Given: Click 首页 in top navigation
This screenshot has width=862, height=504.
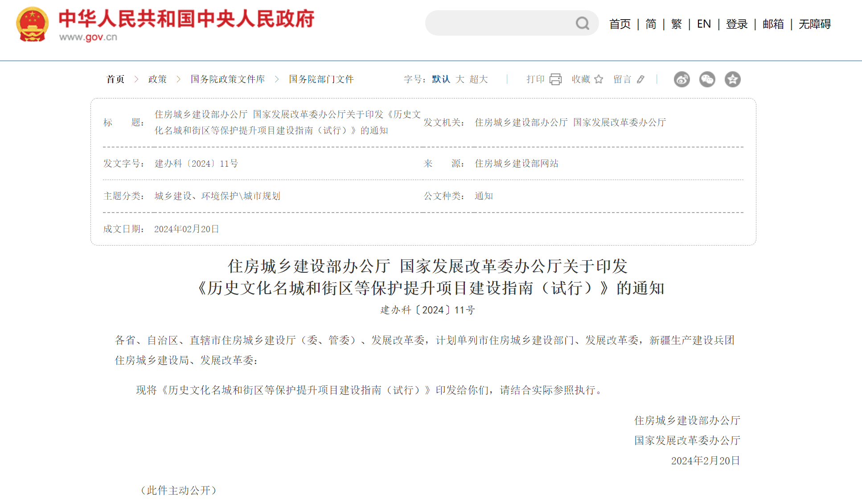Looking at the screenshot, I should (x=620, y=24).
